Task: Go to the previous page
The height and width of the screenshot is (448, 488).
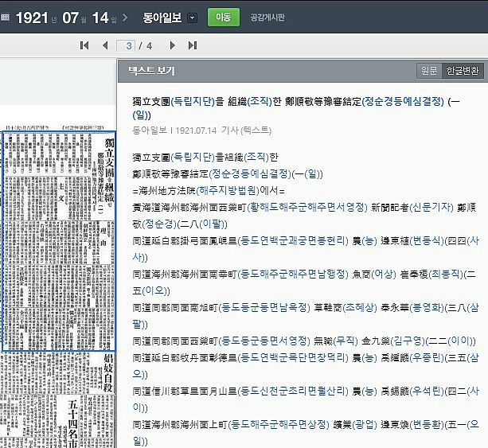Action: (x=105, y=45)
